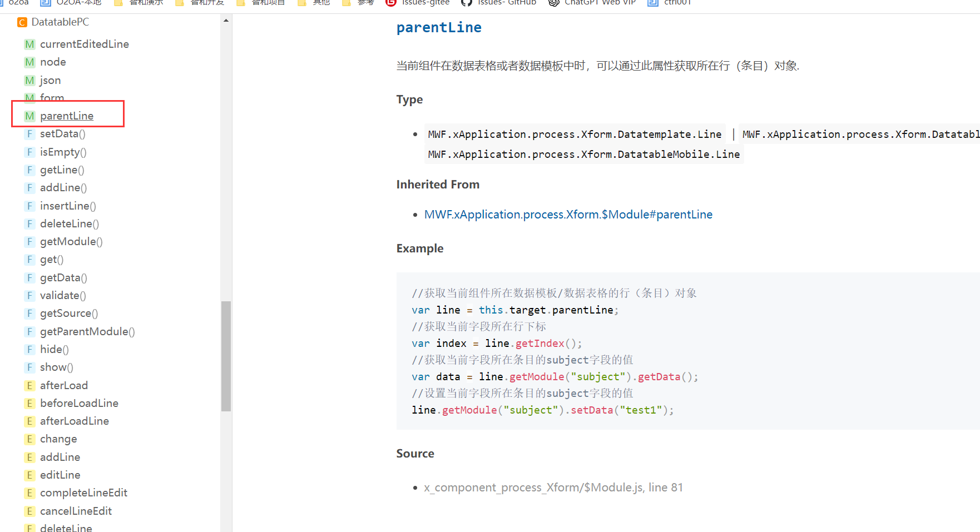Click the sidebar vertical scrollbar thumb
This screenshot has height=532, width=980.
226,356
